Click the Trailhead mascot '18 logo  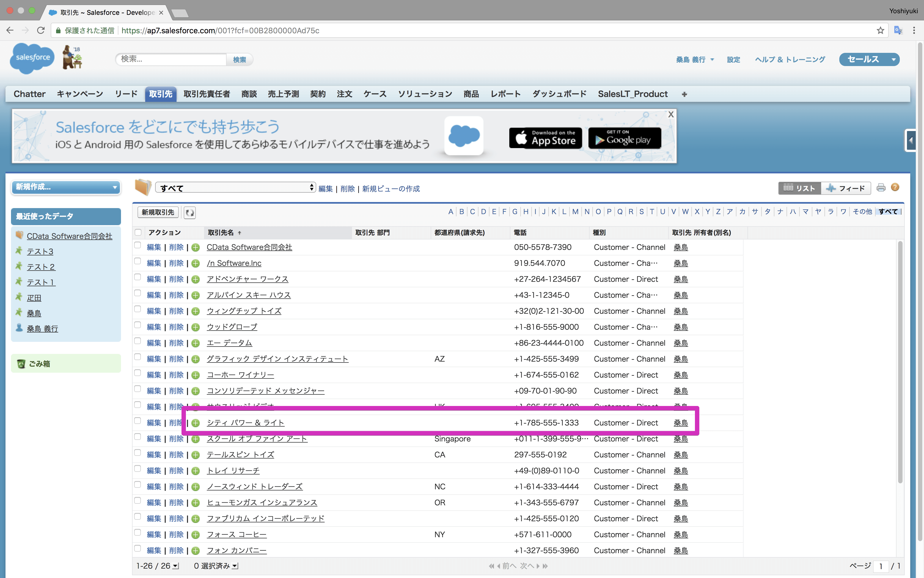point(72,57)
